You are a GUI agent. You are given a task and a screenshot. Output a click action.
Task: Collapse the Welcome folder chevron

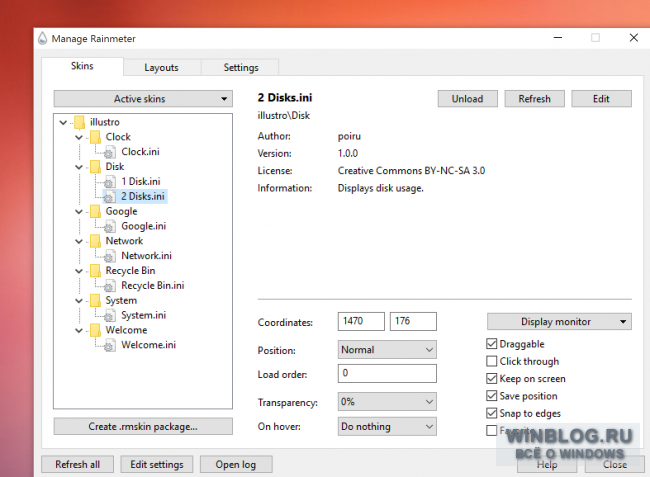click(x=79, y=331)
